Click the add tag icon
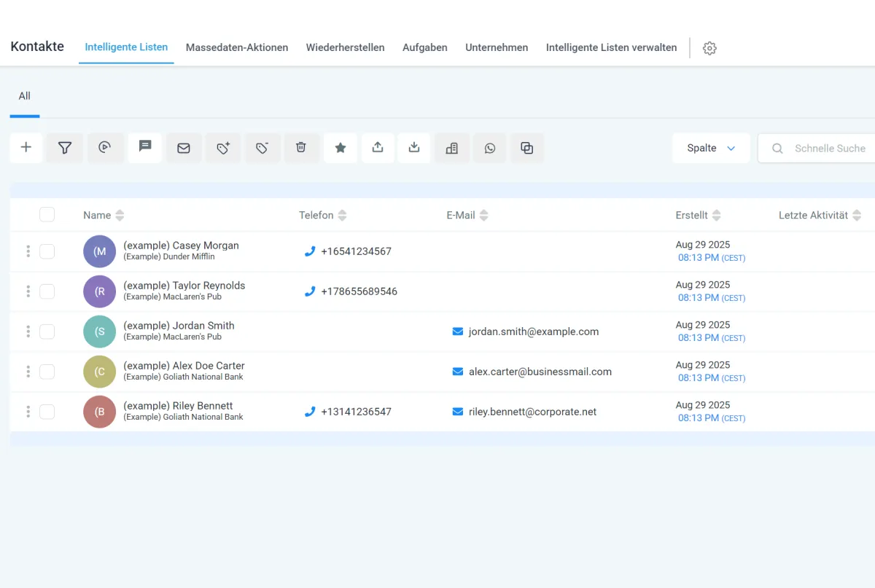This screenshot has height=588, width=875. 223,148
